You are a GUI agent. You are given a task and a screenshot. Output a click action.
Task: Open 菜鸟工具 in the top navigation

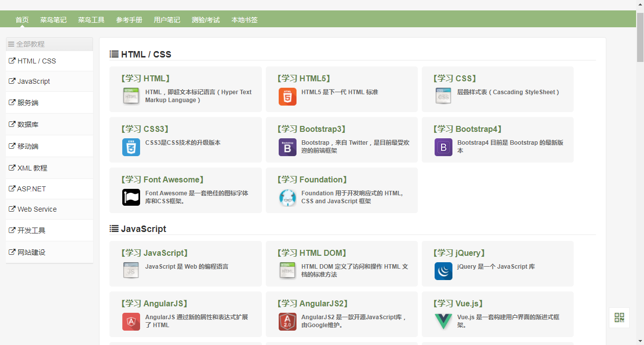click(x=91, y=20)
